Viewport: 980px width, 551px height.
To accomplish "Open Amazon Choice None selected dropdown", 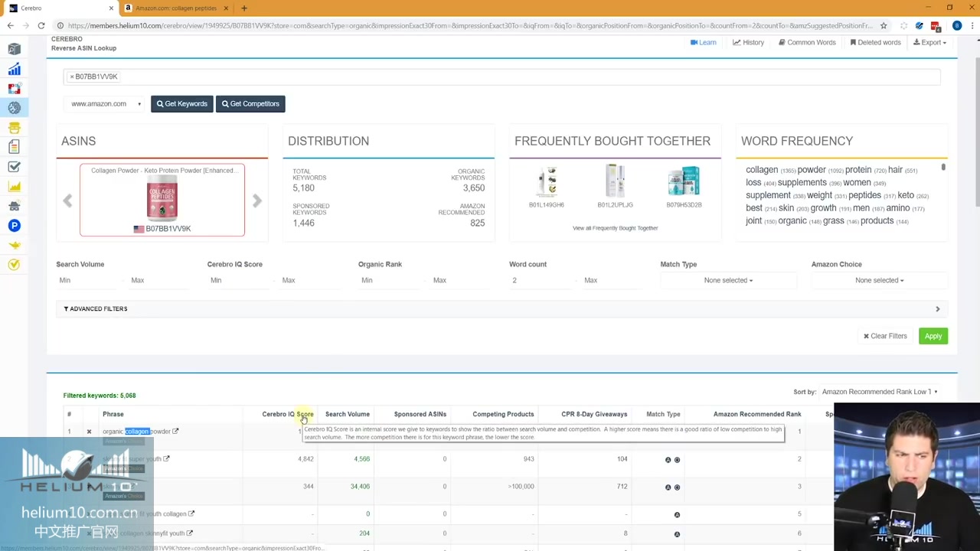I will (880, 280).
